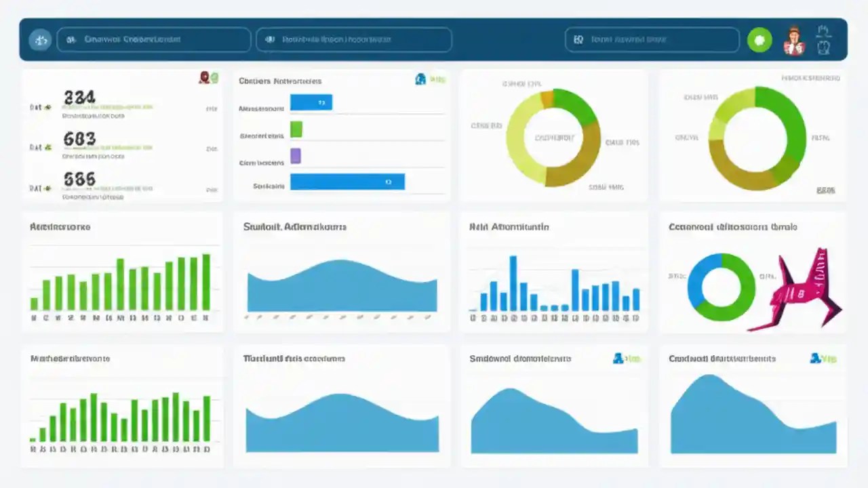Click the dashboard home icon in top navigation
The height and width of the screenshot is (488, 868).
40,39
